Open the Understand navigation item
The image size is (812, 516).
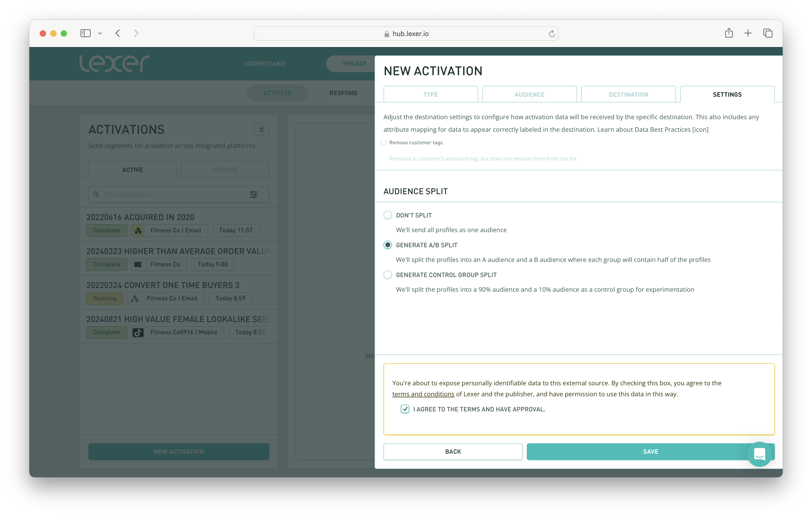[264, 64]
